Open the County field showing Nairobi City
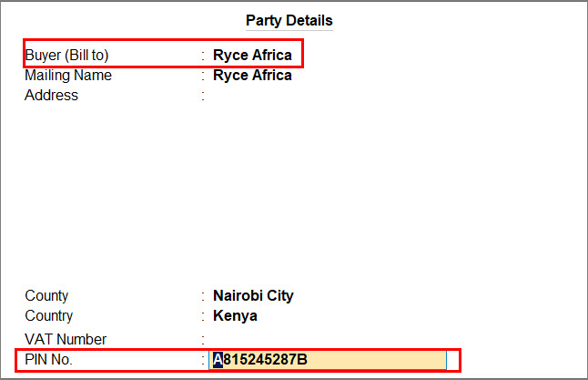Screen dimensions: 588x380 (x=253, y=296)
